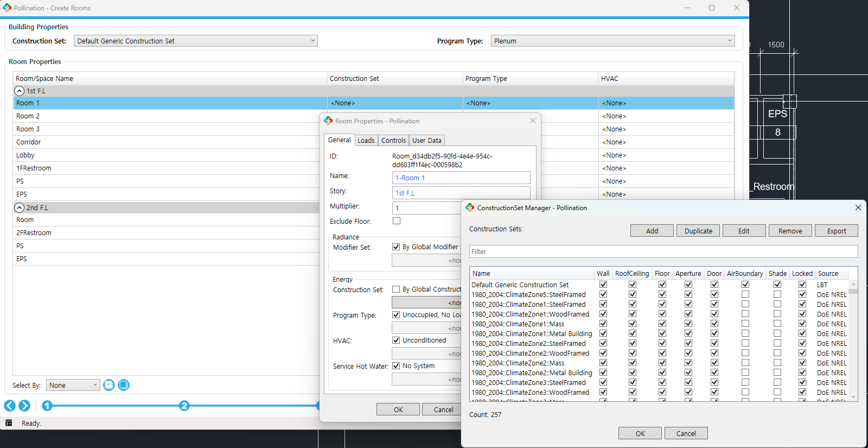Click the Story field showing 1st F.L
Image resolution: width=868 pixels, height=448 pixels.
coord(461,193)
